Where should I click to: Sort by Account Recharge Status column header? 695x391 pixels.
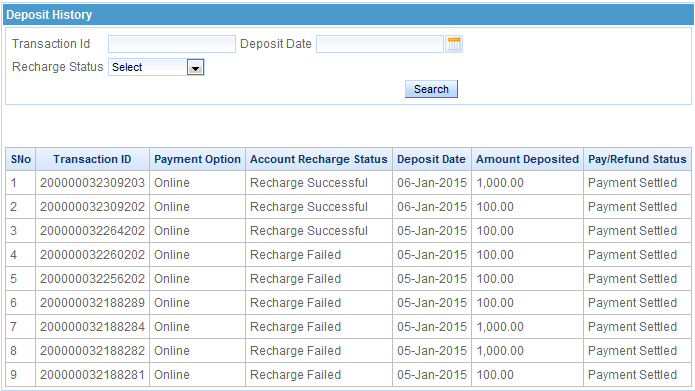pos(319,159)
